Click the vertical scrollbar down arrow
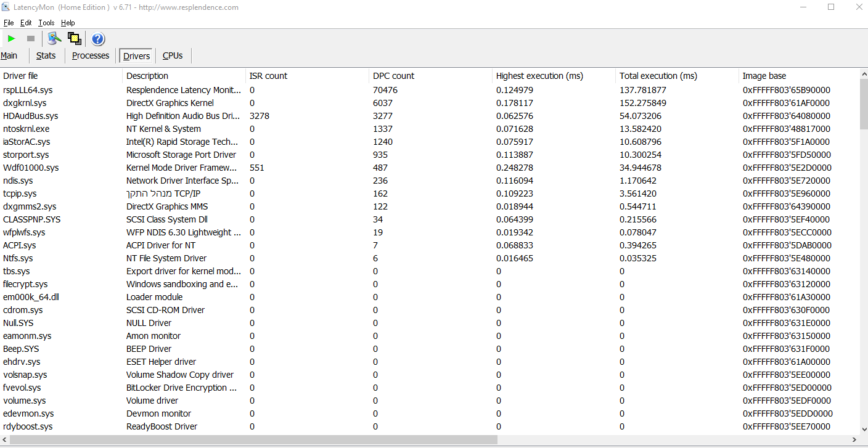Viewport: 868px width, 448px height. point(863,430)
